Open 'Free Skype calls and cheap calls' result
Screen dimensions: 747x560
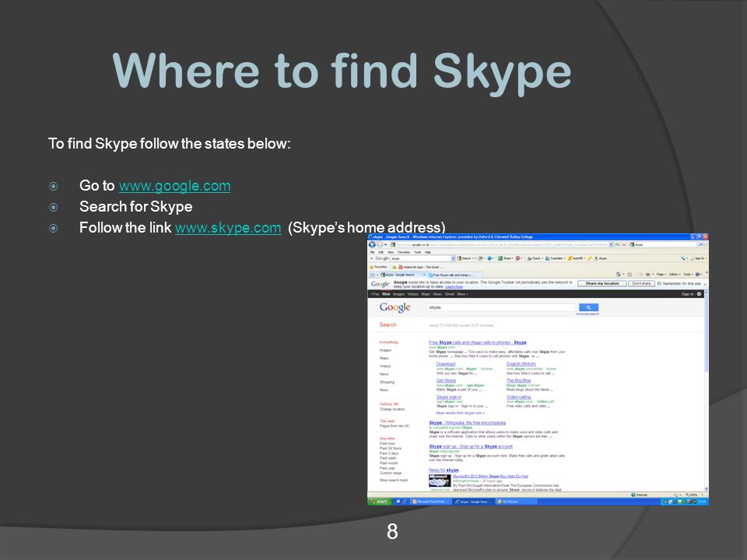coord(477,342)
